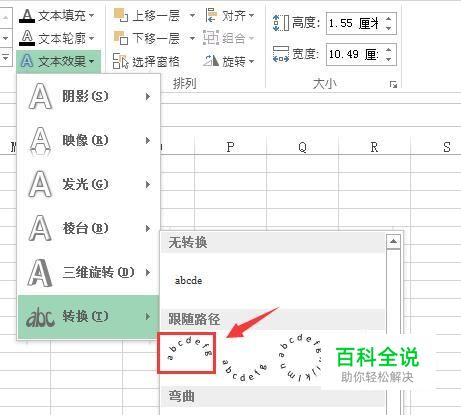The image size is (461, 415).
Task: Select the Transform (转换) menu item
Action: click(x=89, y=316)
